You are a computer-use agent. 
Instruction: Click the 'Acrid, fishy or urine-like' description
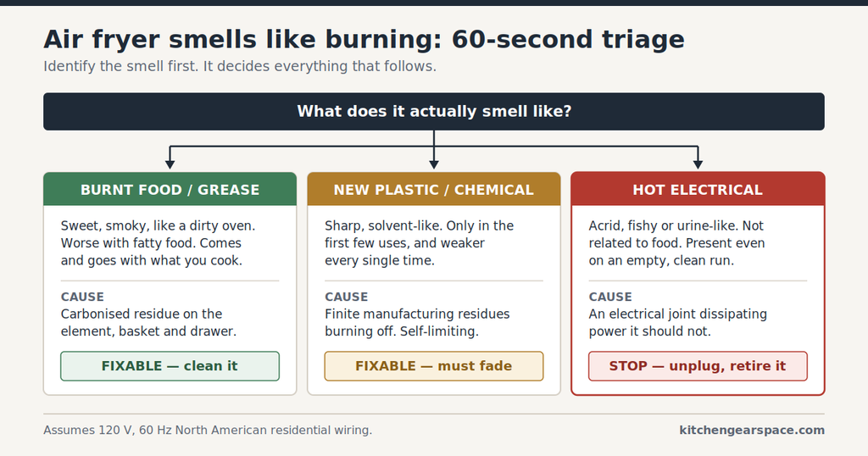point(676,243)
